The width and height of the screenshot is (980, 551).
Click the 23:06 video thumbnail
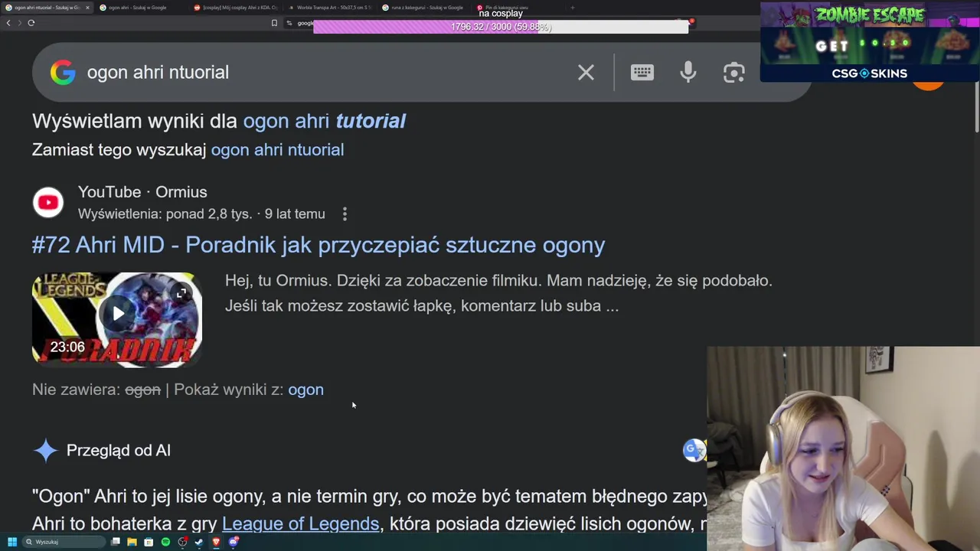tap(117, 319)
